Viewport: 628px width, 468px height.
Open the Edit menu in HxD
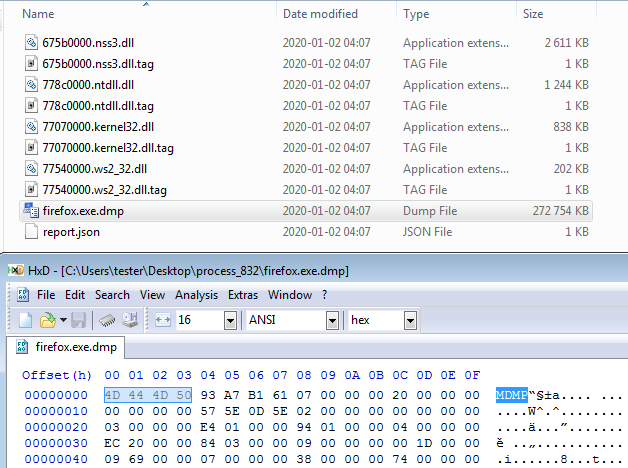click(x=75, y=295)
